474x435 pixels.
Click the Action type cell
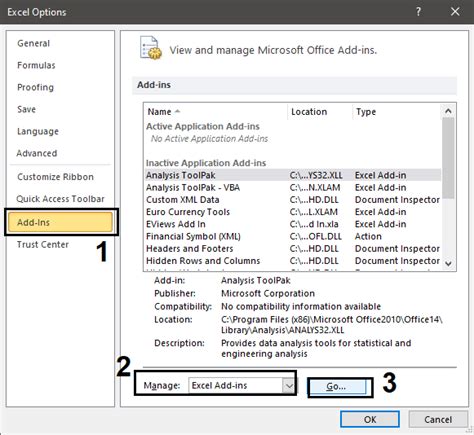click(x=368, y=237)
